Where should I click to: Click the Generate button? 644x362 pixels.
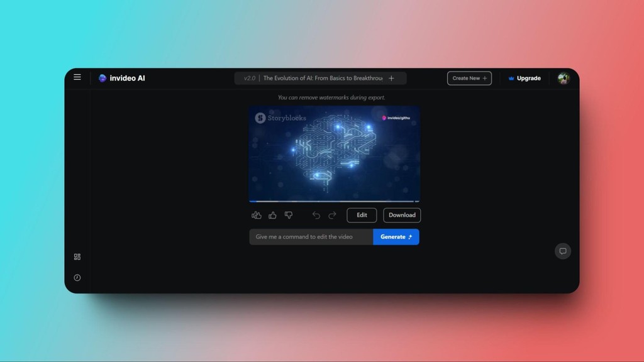click(x=396, y=237)
